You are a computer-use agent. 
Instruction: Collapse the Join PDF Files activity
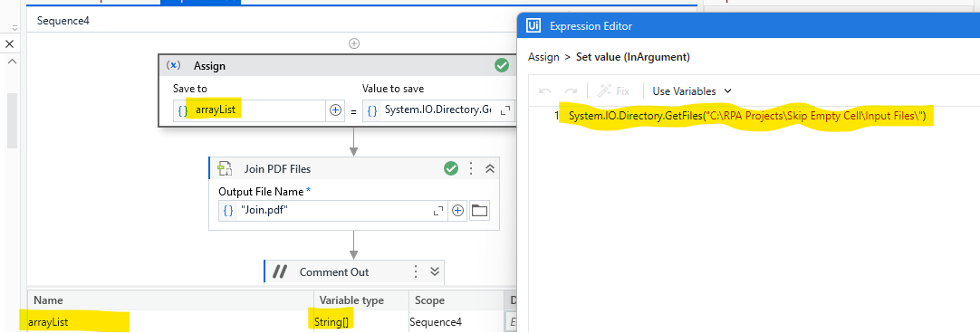click(489, 168)
